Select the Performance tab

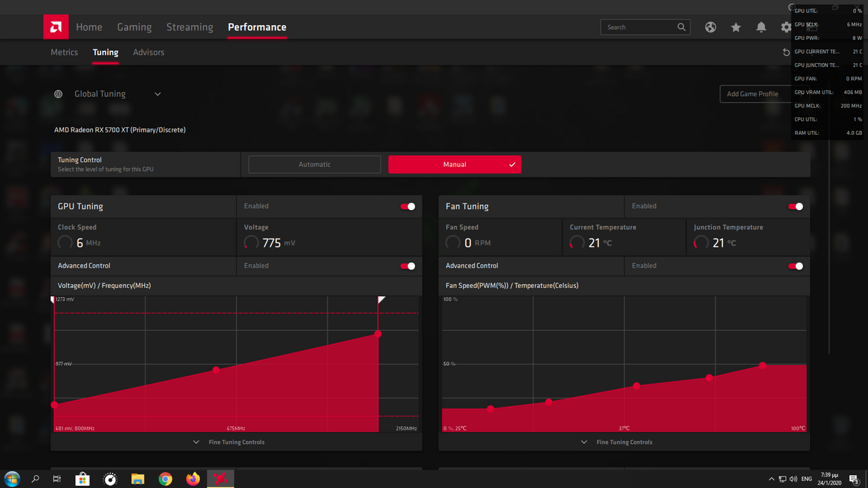[257, 27]
